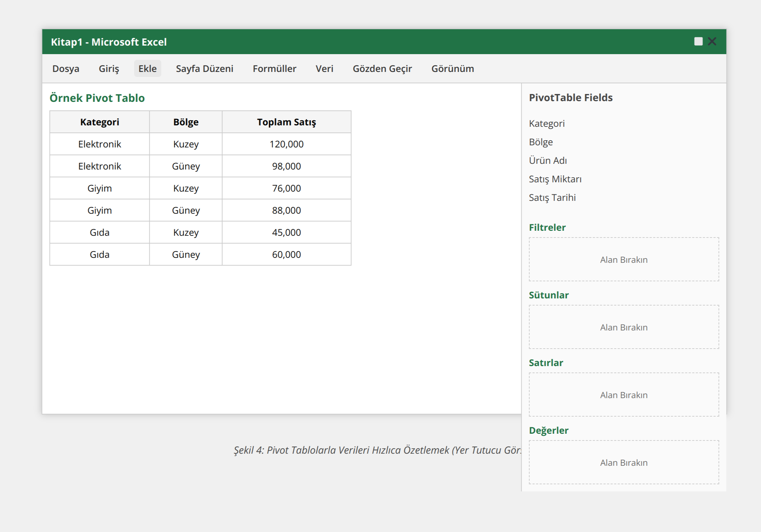Select the cell containing 120,000

pyautogui.click(x=286, y=144)
